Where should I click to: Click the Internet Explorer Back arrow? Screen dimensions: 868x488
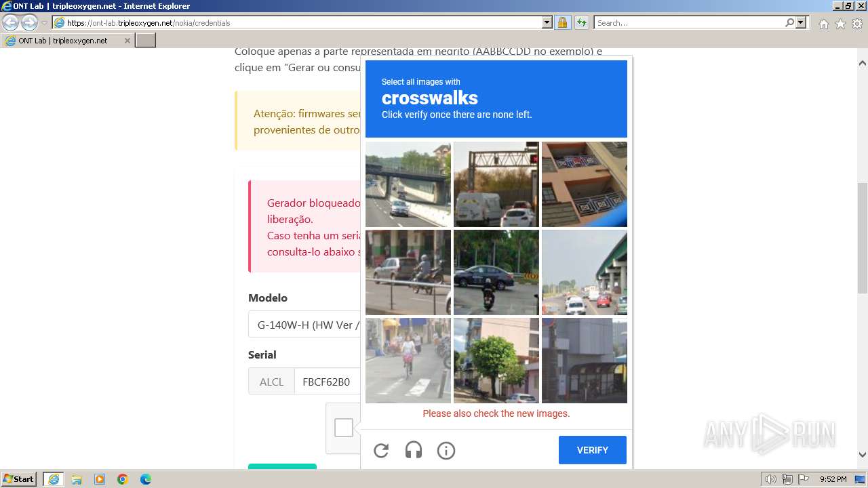(x=11, y=22)
